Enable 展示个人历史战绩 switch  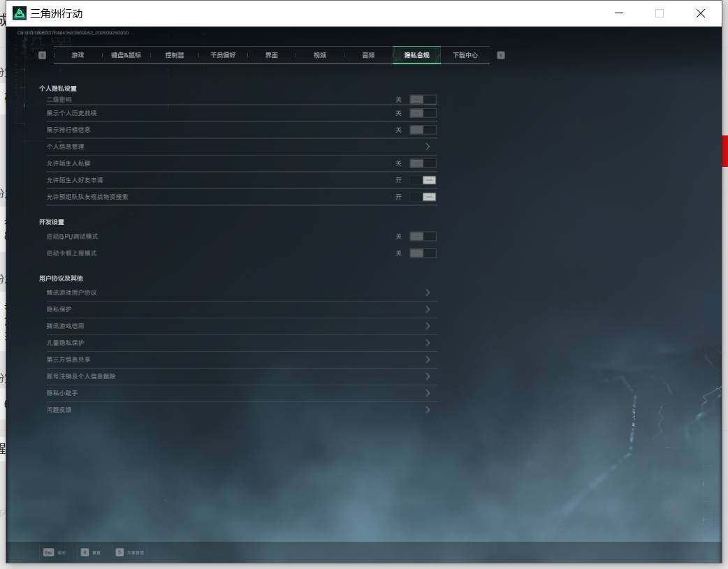click(x=423, y=113)
